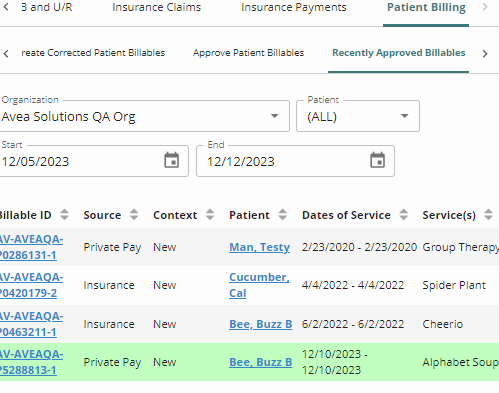Open patient link Man, Testy
Image resolution: width=499 pixels, height=393 pixels.
pyautogui.click(x=259, y=247)
